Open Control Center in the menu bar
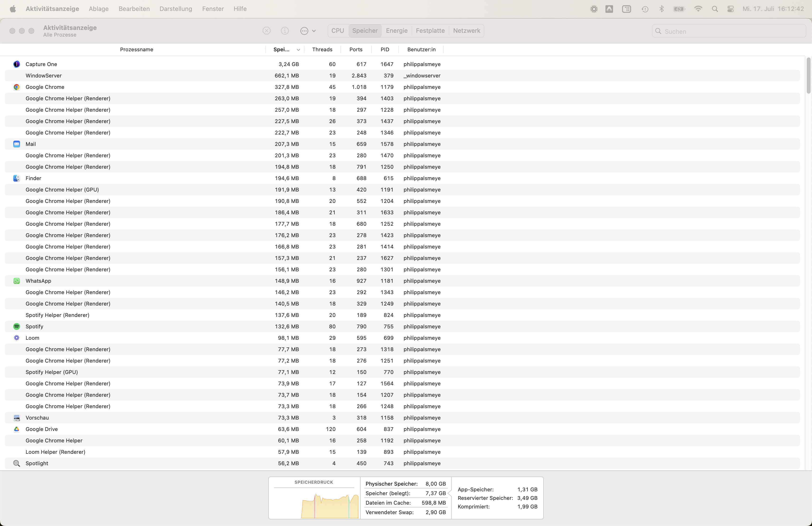The width and height of the screenshot is (812, 526). tap(730, 9)
